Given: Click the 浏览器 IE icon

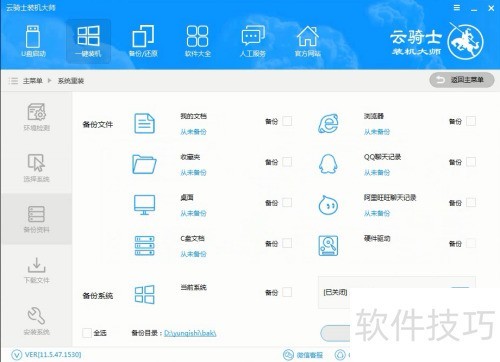Looking at the screenshot, I should click(328, 123).
